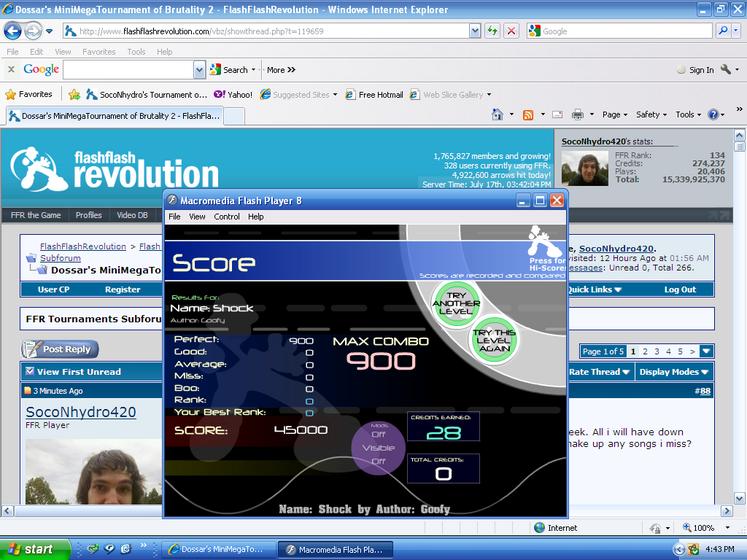The height and width of the screenshot is (560, 747).
Task: Open Display Modes dropdown
Action: click(674, 372)
